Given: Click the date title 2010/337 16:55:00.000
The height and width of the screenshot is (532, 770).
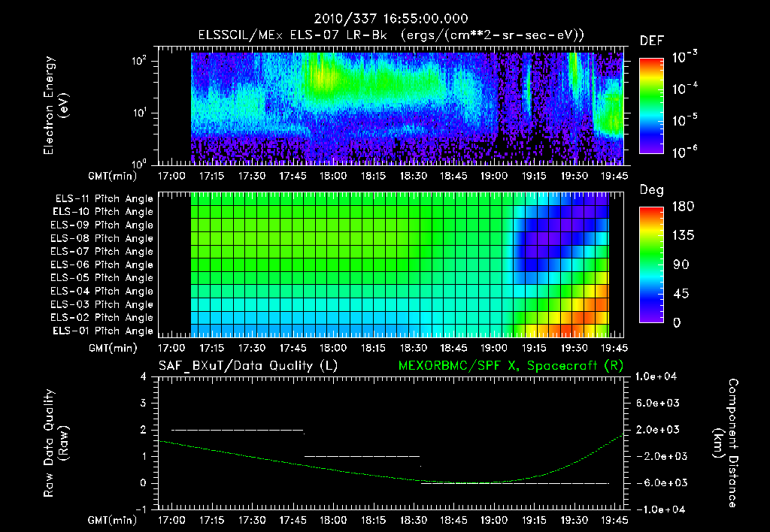Looking at the screenshot, I should click(x=391, y=19).
